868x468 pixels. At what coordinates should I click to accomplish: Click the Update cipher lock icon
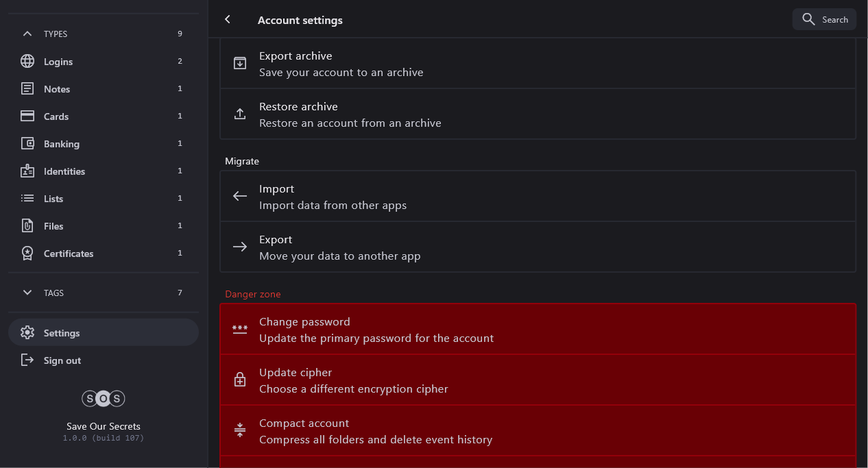[x=240, y=380]
